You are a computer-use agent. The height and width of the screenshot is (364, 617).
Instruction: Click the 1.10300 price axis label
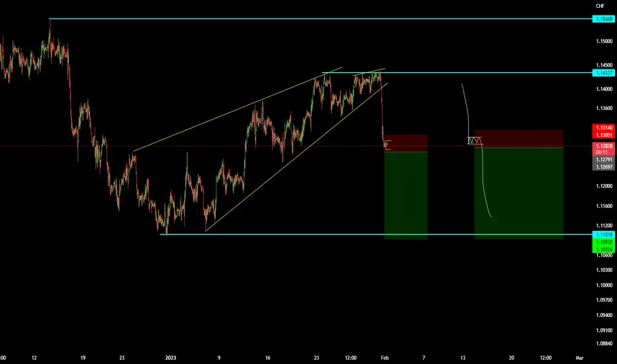(604, 270)
